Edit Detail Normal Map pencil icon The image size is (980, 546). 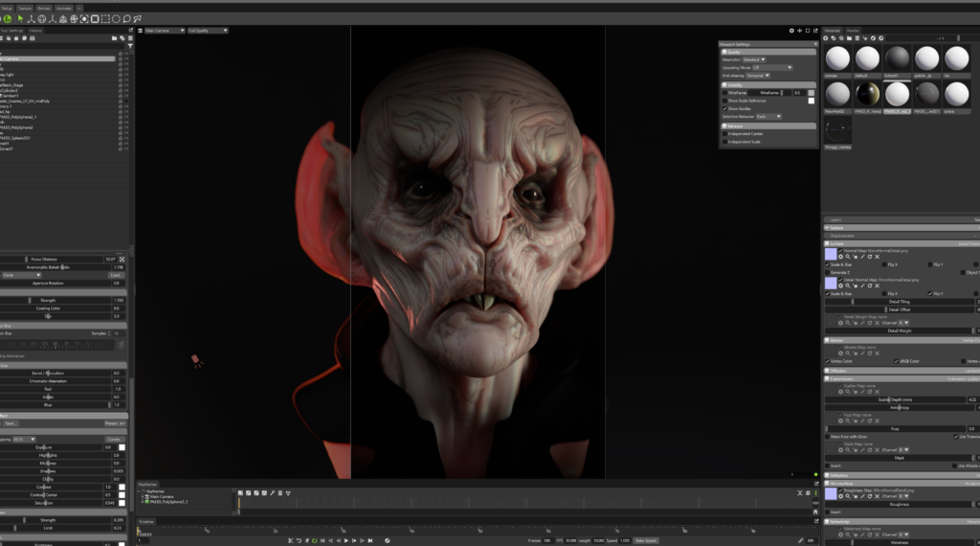point(862,285)
